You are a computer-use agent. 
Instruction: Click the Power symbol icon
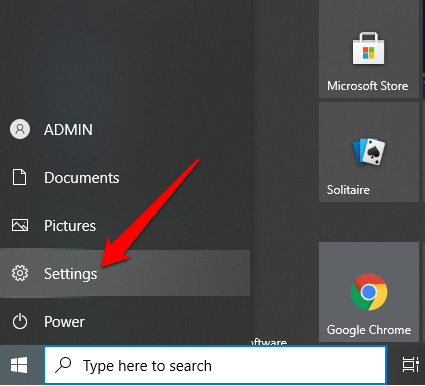click(20, 321)
